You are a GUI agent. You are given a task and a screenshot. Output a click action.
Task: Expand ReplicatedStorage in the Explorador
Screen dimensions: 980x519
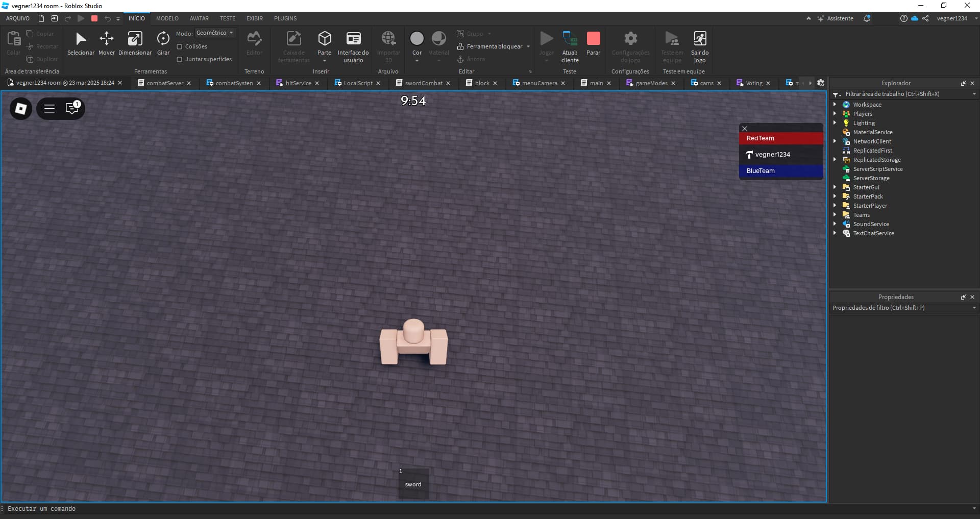click(836, 160)
